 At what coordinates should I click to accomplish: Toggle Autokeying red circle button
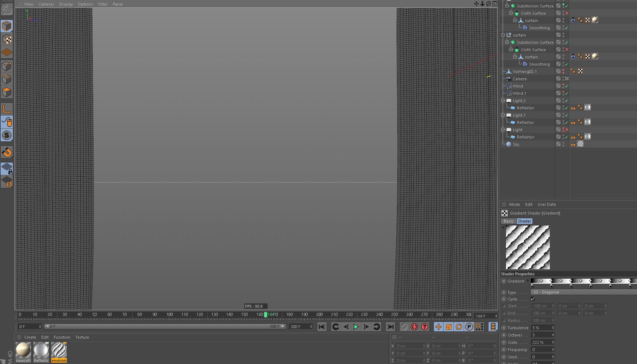tap(414, 327)
